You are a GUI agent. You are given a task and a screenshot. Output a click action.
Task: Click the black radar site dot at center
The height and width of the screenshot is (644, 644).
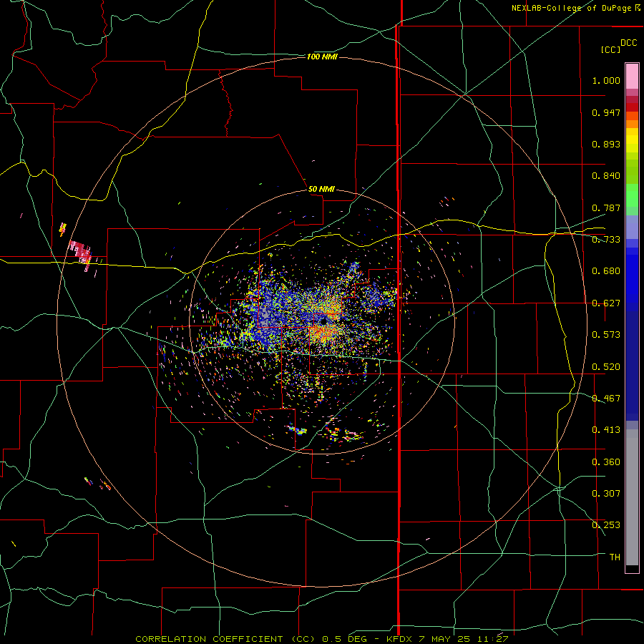[323, 321]
